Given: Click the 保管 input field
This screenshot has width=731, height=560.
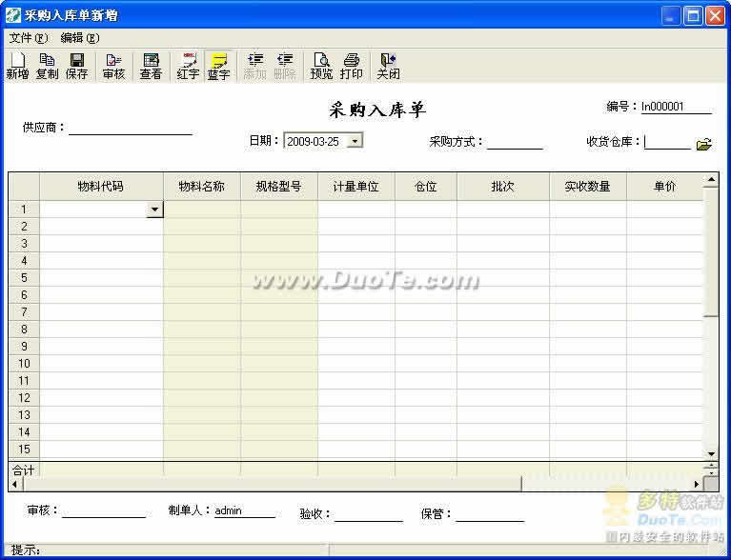Looking at the screenshot, I should point(490,514).
